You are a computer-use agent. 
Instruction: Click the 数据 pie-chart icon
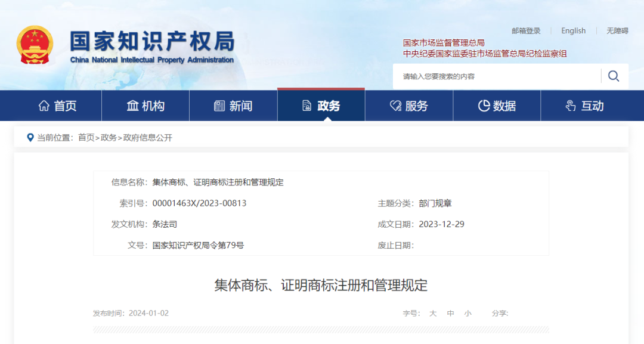tap(482, 105)
